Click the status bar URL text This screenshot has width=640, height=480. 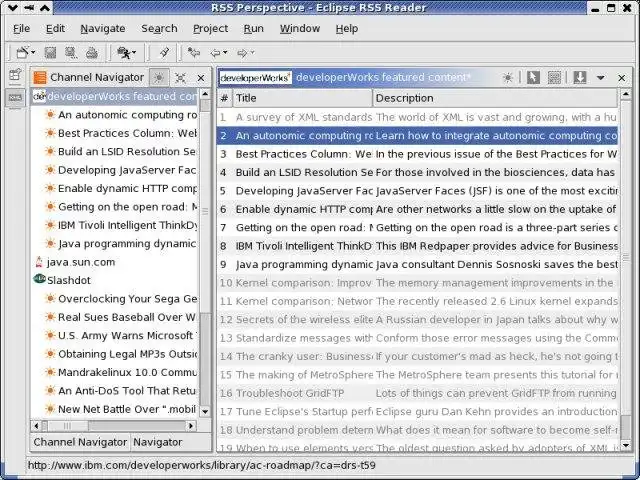(202, 465)
